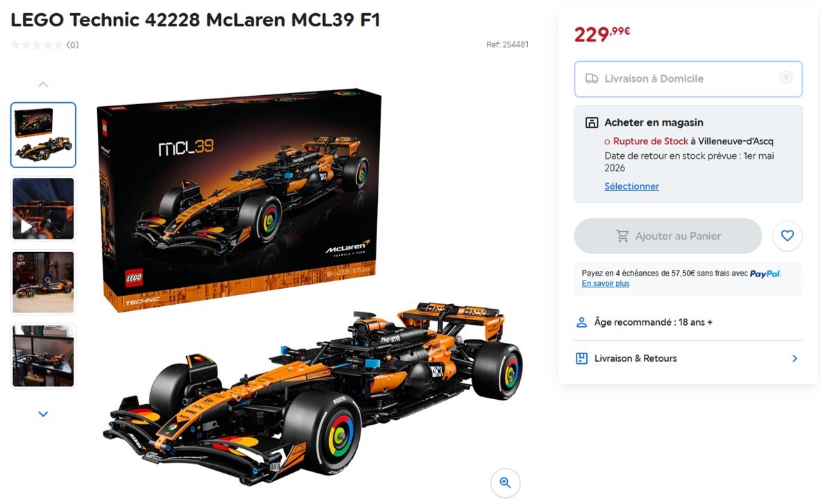
Task: Click the magnifier zoom icon on image
Action: click(x=505, y=482)
